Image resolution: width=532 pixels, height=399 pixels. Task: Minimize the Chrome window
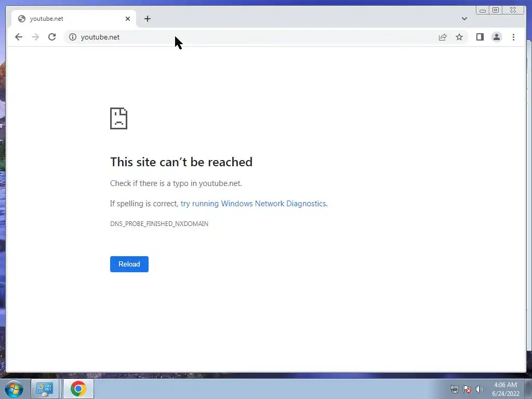point(483,10)
